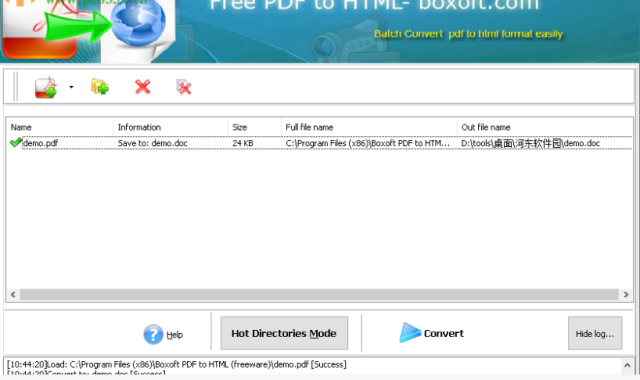Click the Hot Directories Mode button
The height and width of the screenshot is (380, 640).
pos(284,333)
